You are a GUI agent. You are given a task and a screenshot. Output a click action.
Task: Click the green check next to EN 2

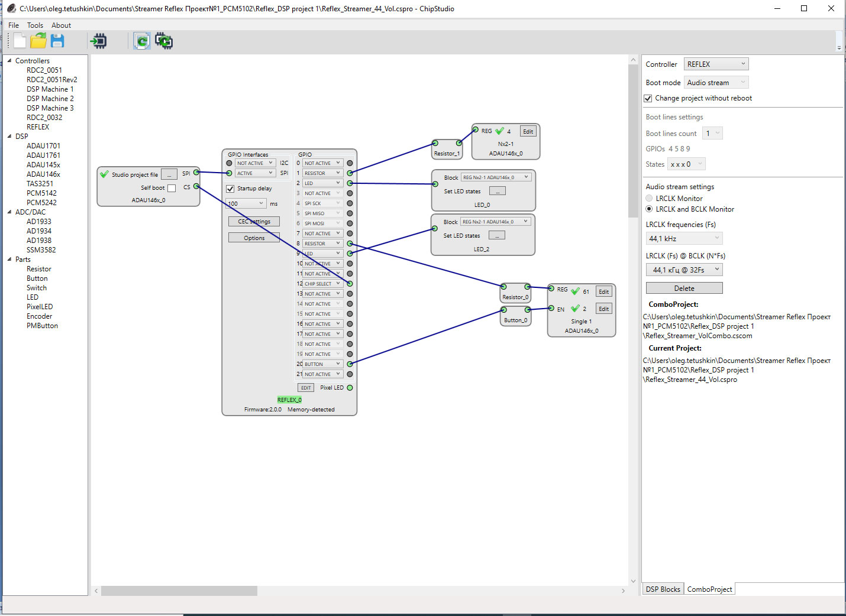575,308
